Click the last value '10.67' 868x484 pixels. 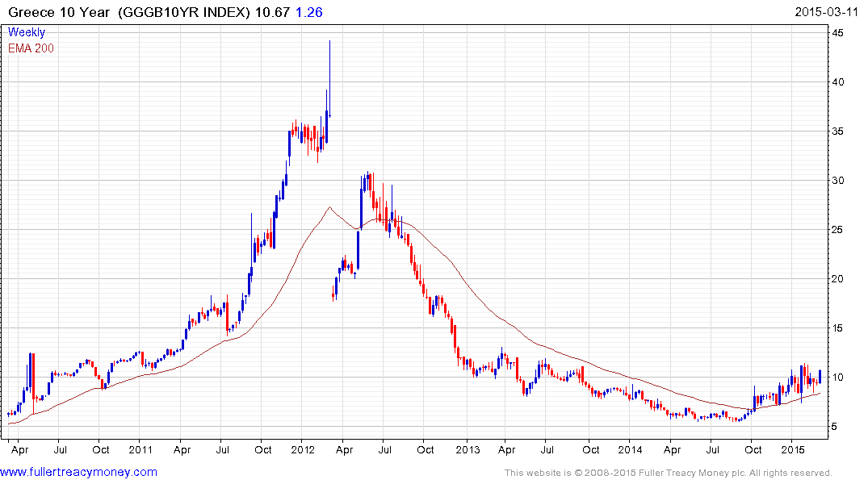[272, 12]
